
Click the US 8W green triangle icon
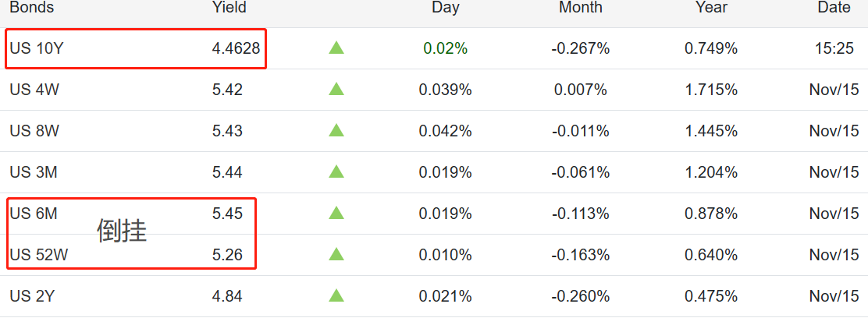pyautogui.click(x=336, y=131)
